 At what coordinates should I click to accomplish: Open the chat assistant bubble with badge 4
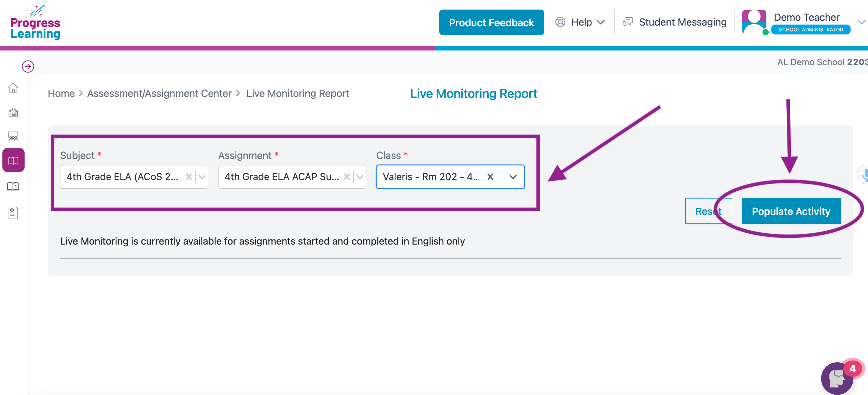[838, 378]
